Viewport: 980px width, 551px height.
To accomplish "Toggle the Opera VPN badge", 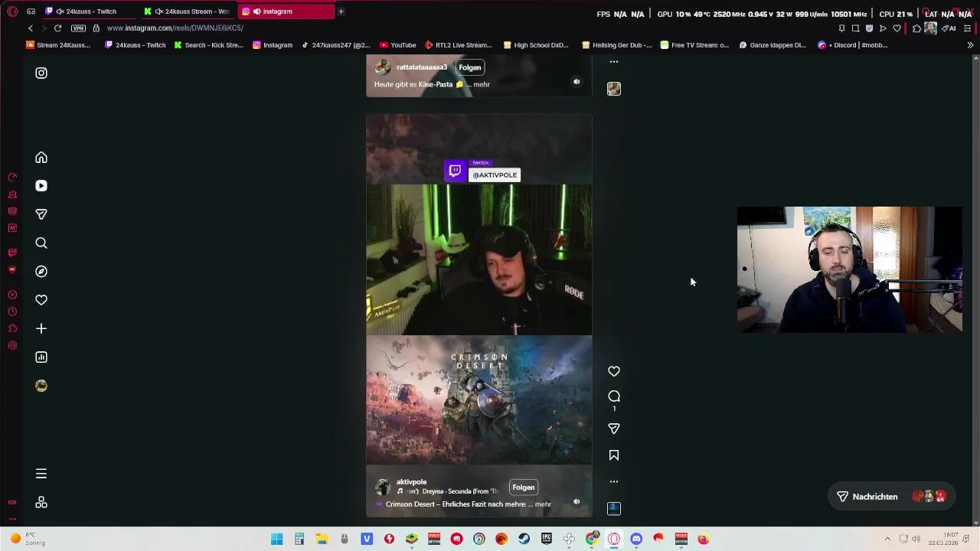I will 78,28.
